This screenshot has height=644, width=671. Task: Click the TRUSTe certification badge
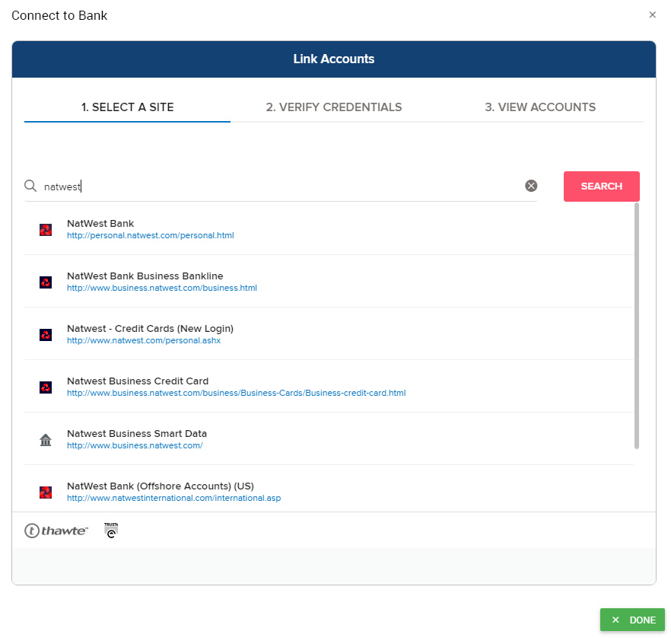point(111,530)
